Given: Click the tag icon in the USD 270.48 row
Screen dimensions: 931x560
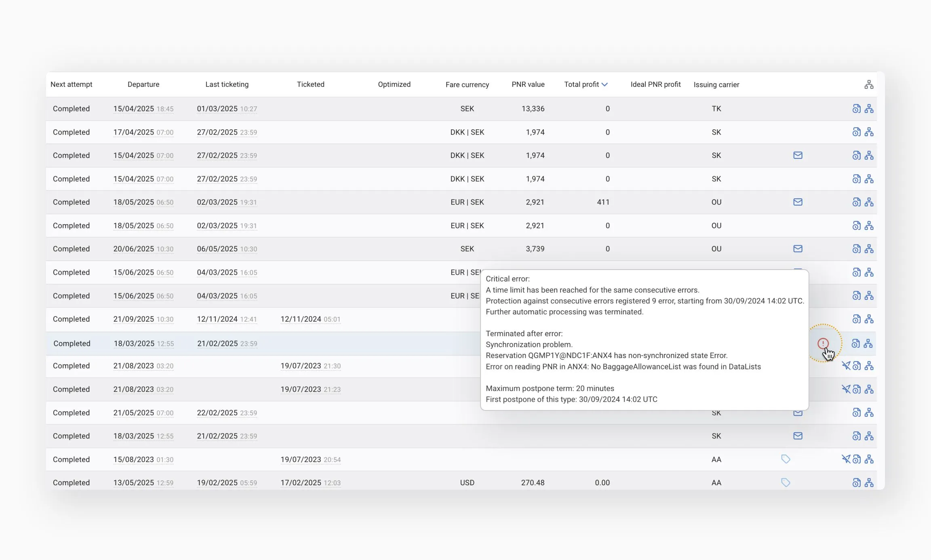Looking at the screenshot, I should coord(786,482).
